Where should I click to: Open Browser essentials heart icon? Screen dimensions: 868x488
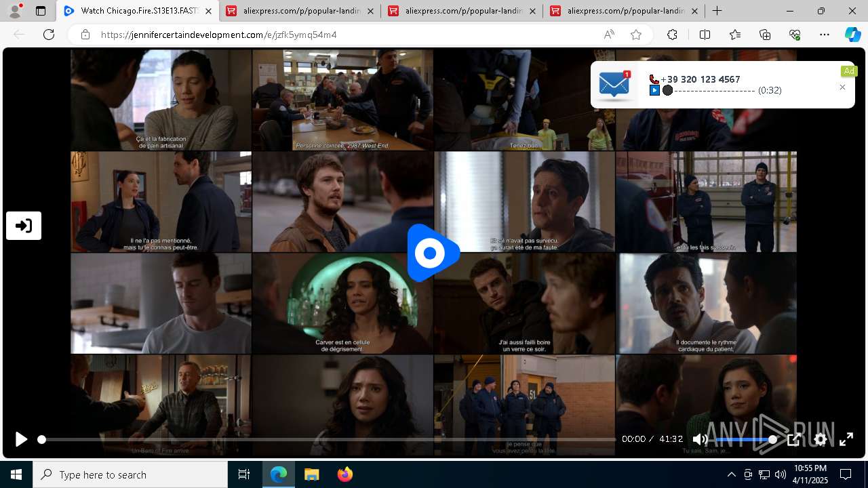(x=795, y=35)
